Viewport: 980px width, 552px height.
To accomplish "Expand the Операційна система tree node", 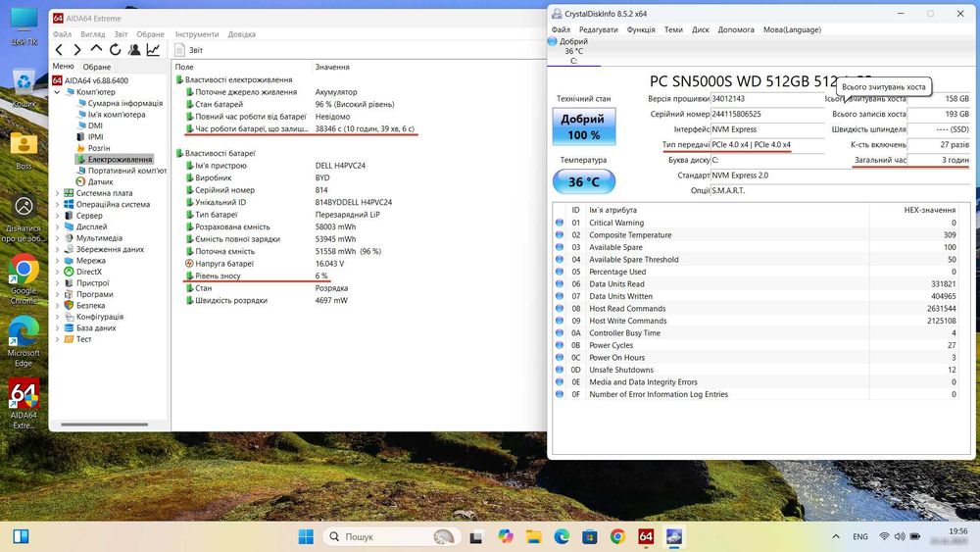I will 58,204.
